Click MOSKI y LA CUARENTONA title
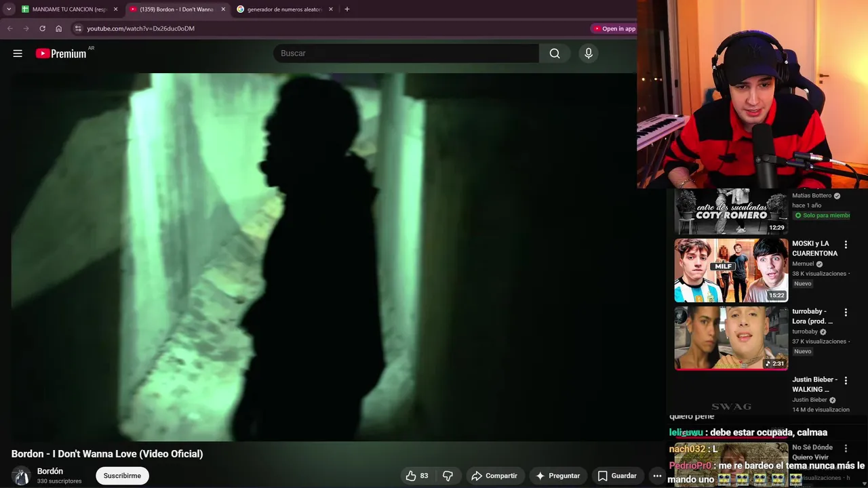The height and width of the screenshot is (488, 868). [814, 248]
